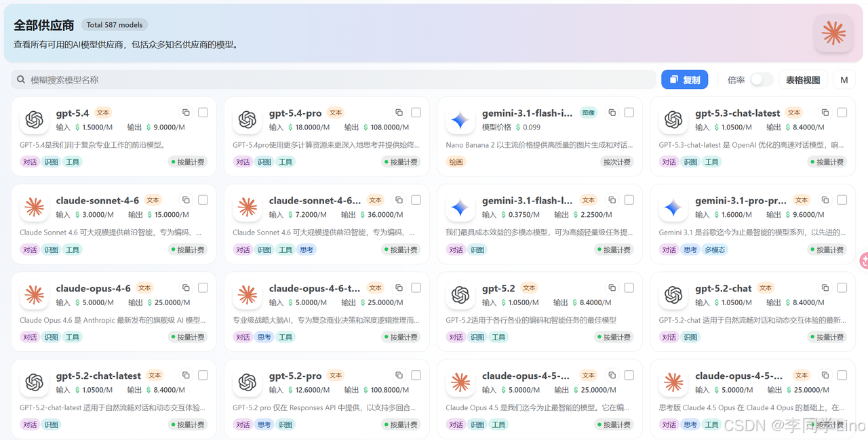Select the gpt-5.3-chat-latest checkbox

(x=842, y=113)
